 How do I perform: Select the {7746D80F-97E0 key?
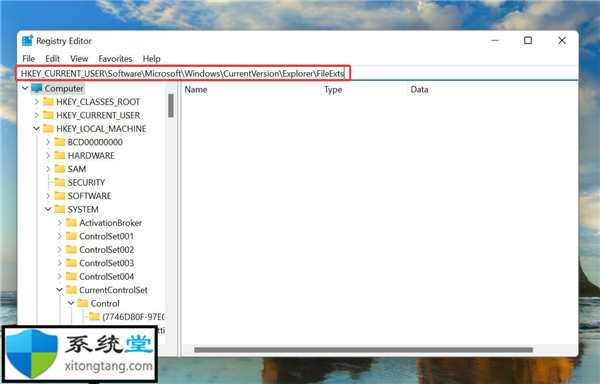coord(134,317)
